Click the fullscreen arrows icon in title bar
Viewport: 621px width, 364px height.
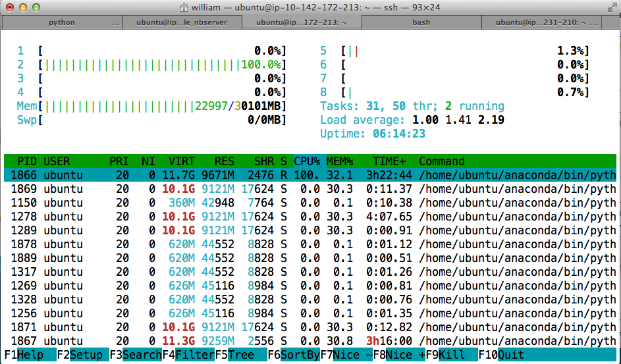pyautogui.click(x=612, y=7)
